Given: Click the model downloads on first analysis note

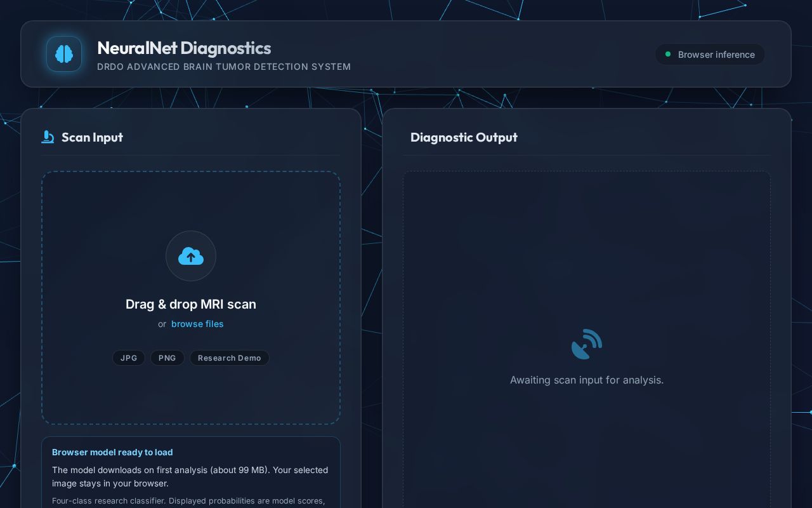Looking at the screenshot, I should [190, 476].
